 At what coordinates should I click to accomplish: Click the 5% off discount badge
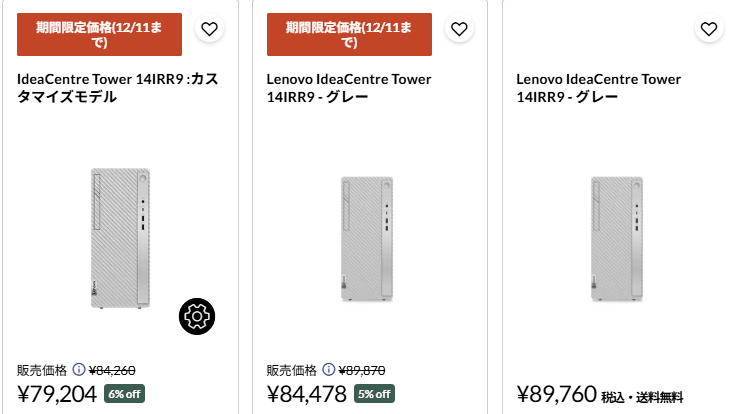tap(374, 393)
